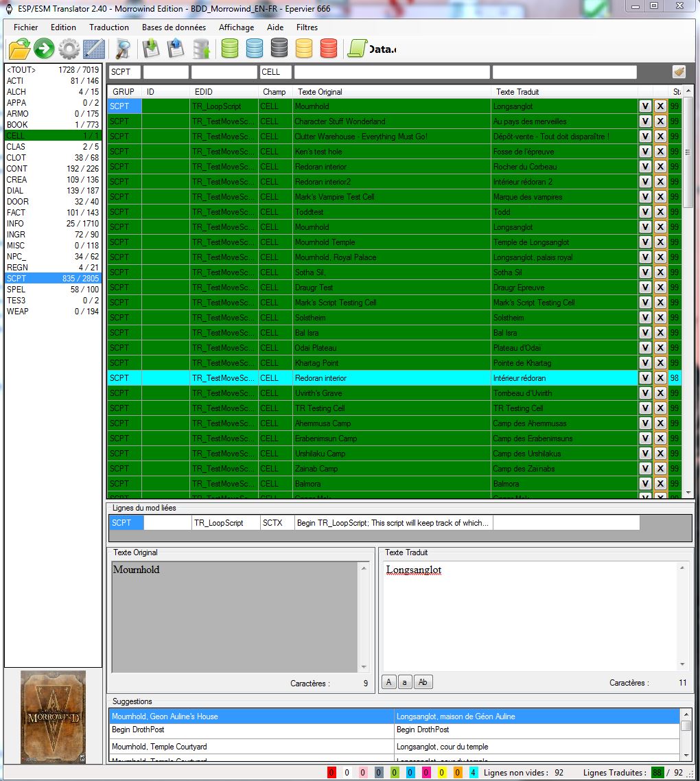Image resolution: width=700 pixels, height=781 pixels.
Task: Open file with the yellow folder icon
Action: (x=19, y=49)
